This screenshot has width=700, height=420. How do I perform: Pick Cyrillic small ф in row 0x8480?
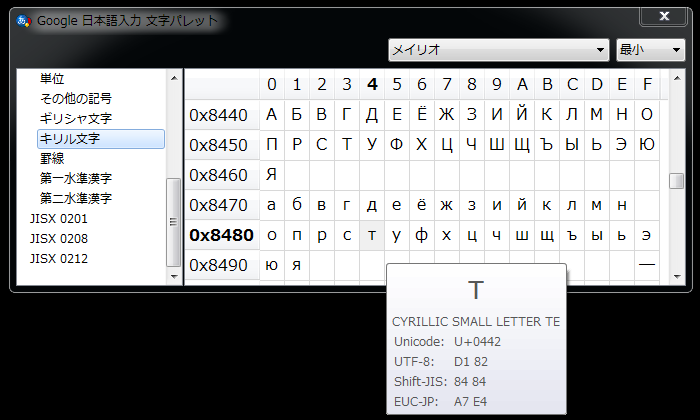coord(422,235)
